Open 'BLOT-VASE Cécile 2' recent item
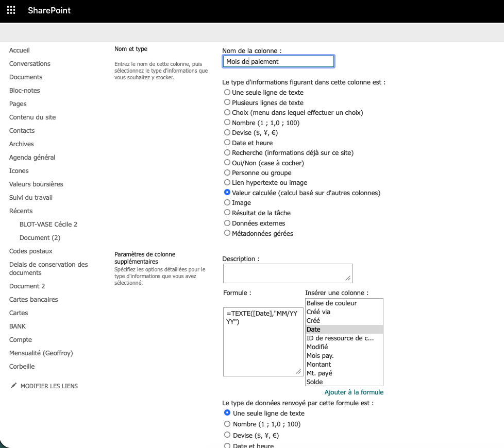Image resolution: width=504 pixels, height=448 pixels. (48, 224)
